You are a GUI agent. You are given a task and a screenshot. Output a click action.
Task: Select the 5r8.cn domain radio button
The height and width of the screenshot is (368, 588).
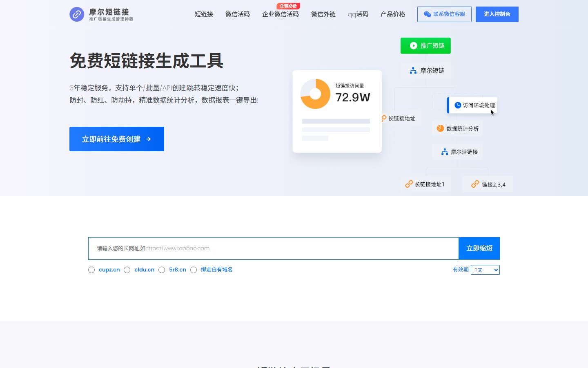162,270
